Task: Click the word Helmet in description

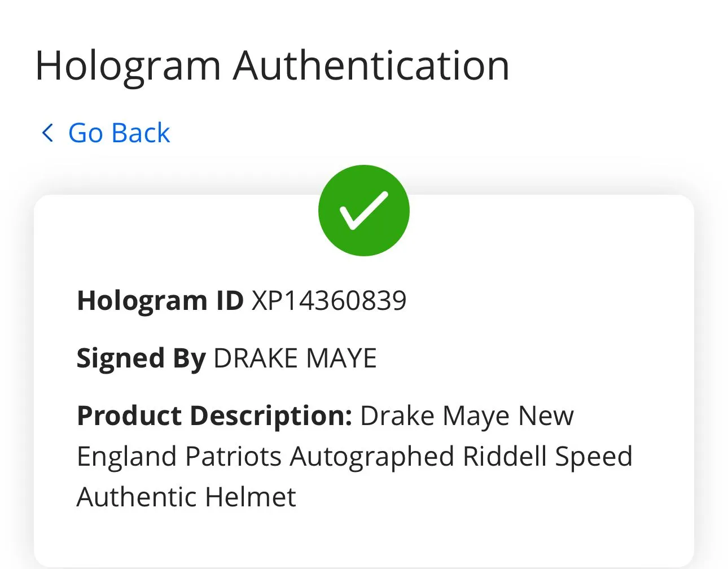Action: (x=251, y=497)
